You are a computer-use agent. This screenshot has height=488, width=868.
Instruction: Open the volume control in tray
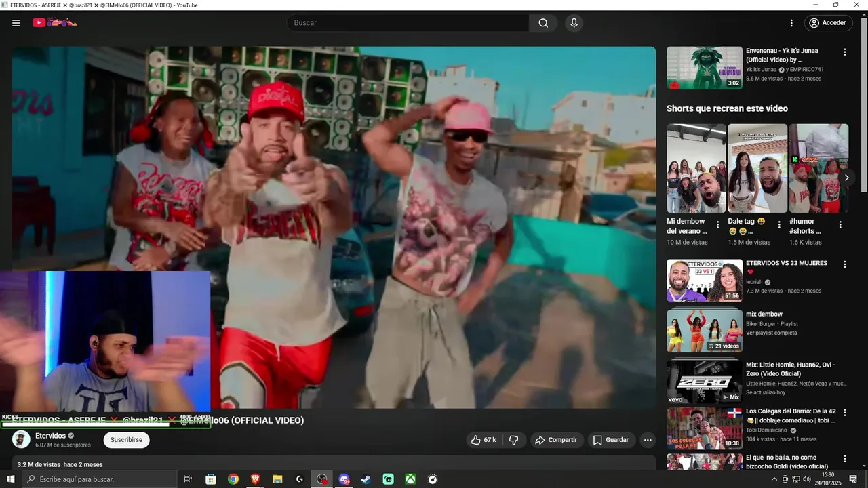click(x=806, y=479)
